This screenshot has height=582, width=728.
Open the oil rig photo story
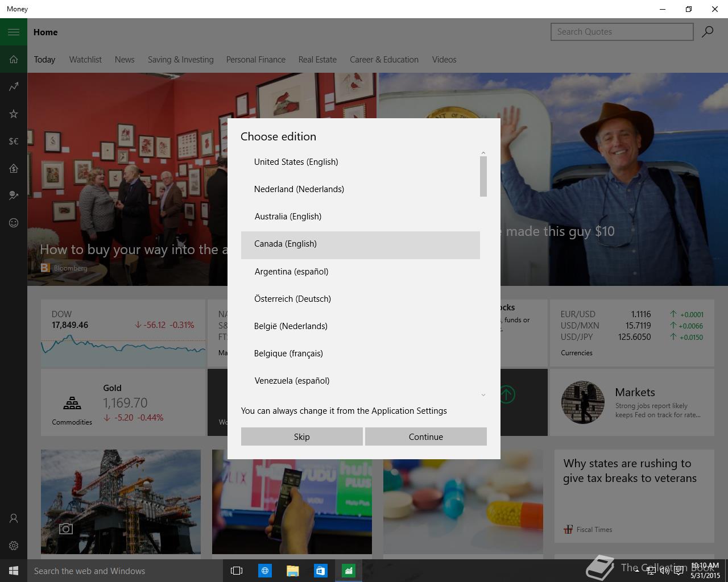(x=121, y=502)
